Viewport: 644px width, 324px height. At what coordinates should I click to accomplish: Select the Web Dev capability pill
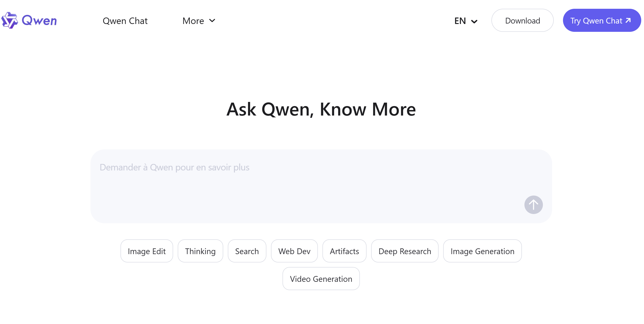tap(294, 251)
